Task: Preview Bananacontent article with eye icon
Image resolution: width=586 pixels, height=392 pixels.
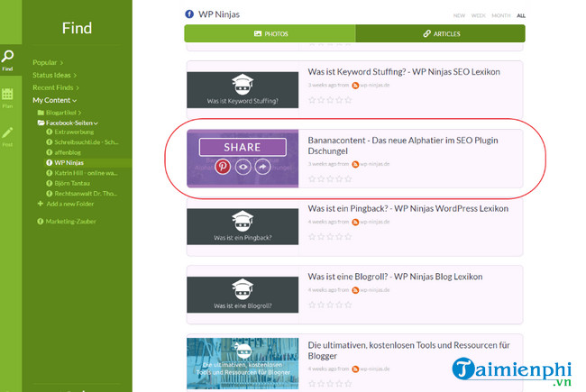Action: pyautogui.click(x=243, y=167)
